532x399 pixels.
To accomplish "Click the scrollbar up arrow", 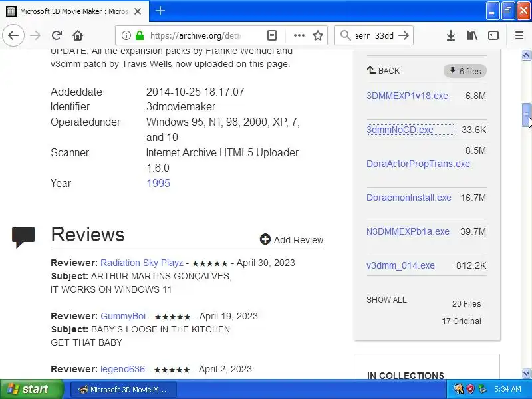I will click(526, 55).
